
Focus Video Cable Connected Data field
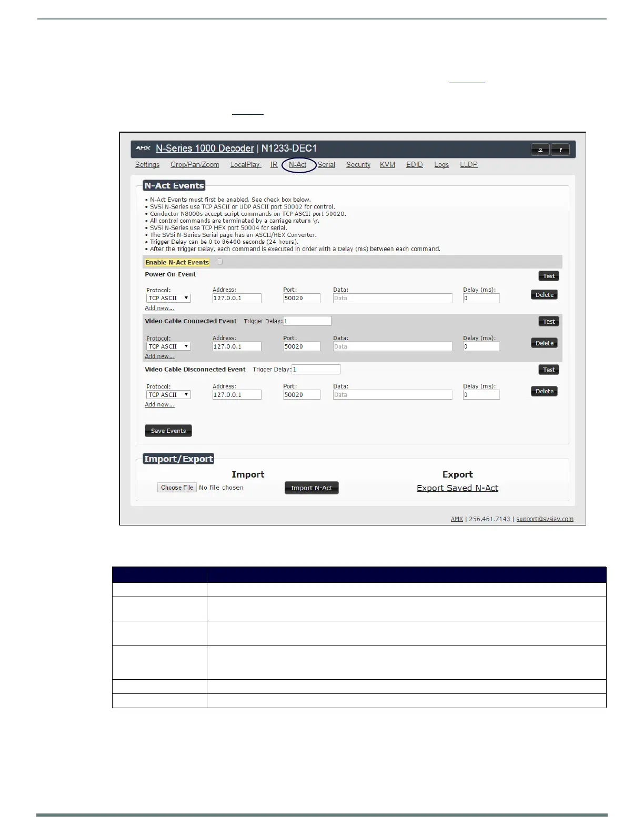[x=393, y=346]
